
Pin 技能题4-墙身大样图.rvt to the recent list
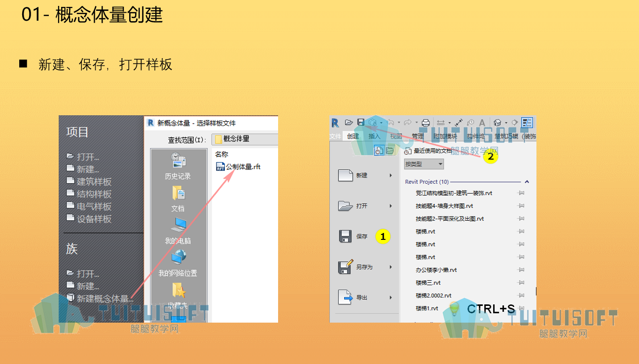[x=521, y=206]
